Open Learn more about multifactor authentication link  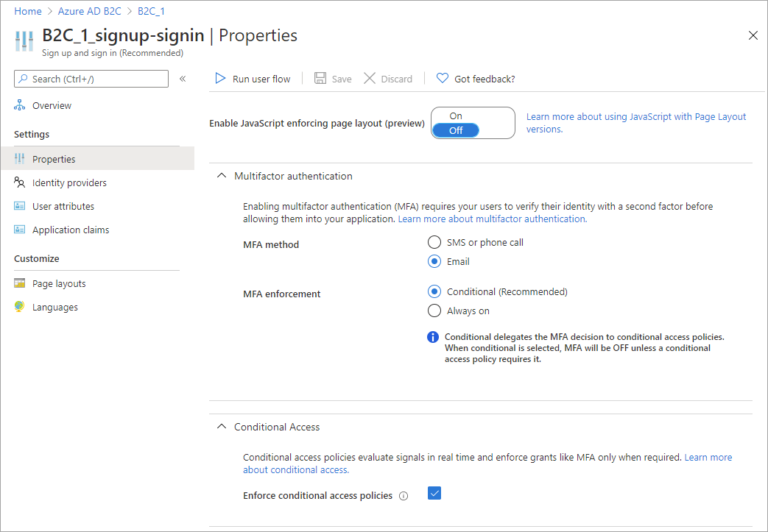pos(493,219)
